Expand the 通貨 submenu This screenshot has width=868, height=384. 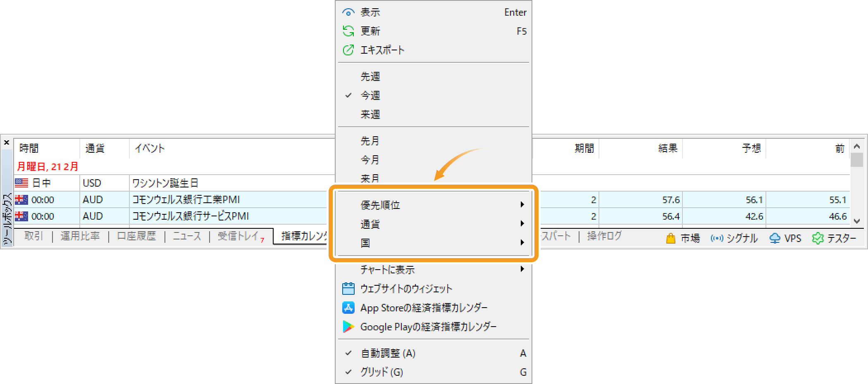click(433, 224)
